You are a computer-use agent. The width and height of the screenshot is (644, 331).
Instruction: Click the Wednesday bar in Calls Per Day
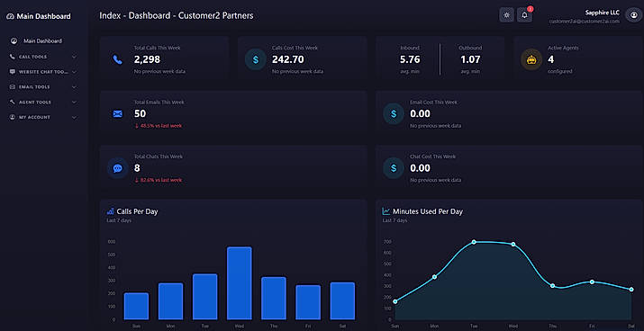pyautogui.click(x=239, y=283)
